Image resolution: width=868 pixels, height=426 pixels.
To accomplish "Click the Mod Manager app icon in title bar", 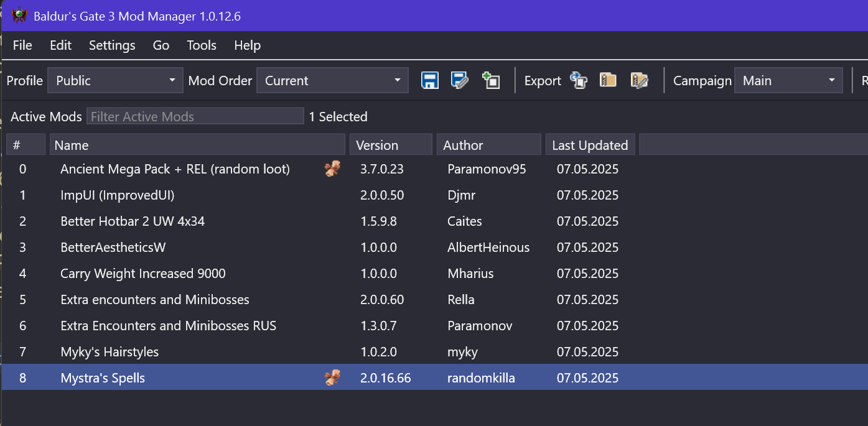I will (19, 16).
